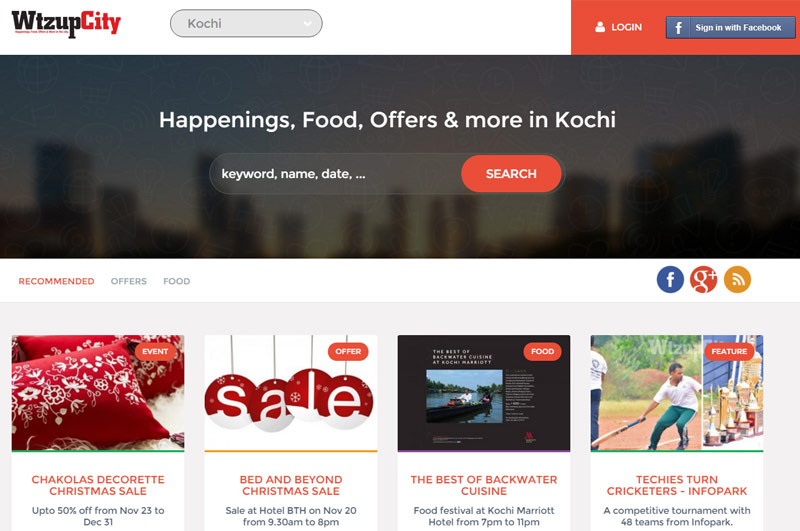Click the FOOD badge on Marriott card
Screen dimensions: 800x531
[x=542, y=351]
